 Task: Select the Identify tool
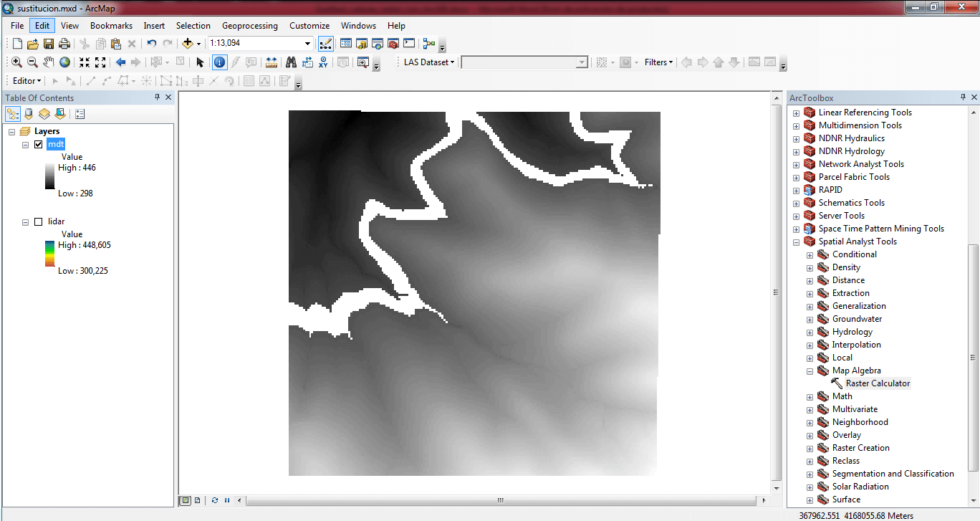pos(219,62)
